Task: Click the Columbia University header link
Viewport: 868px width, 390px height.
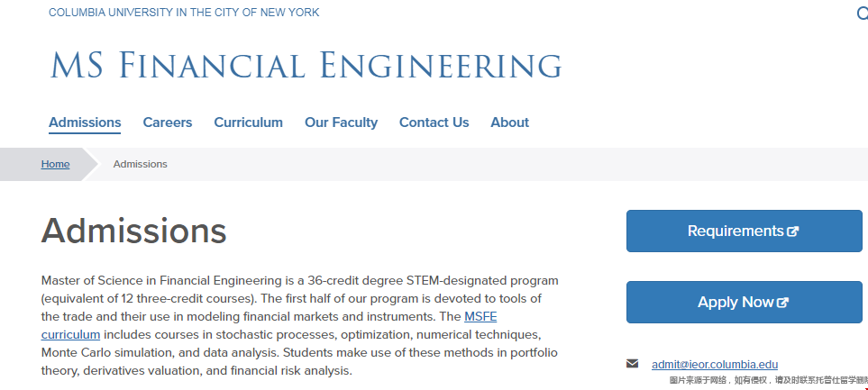Action: (x=184, y=13)
